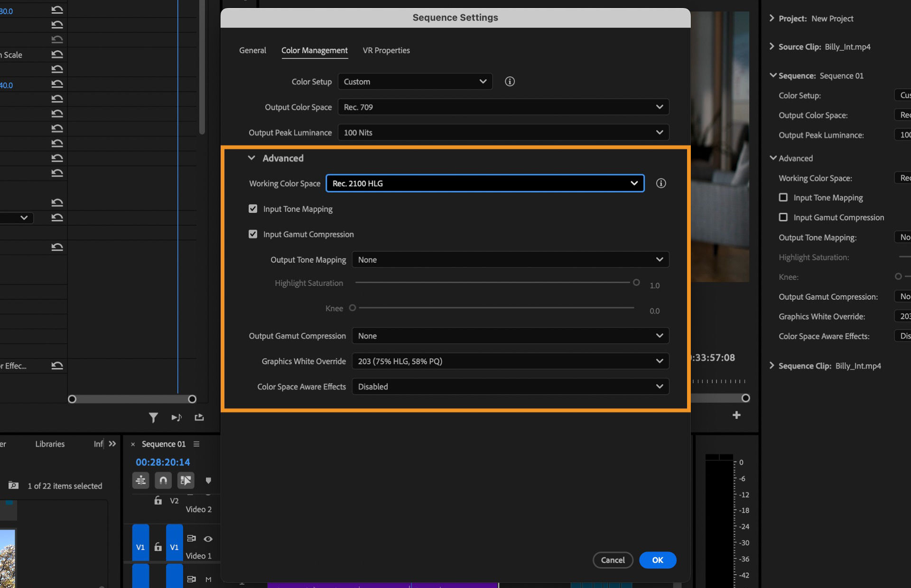Click the Cancel button

pyautogui.click(x=613, y=560)
